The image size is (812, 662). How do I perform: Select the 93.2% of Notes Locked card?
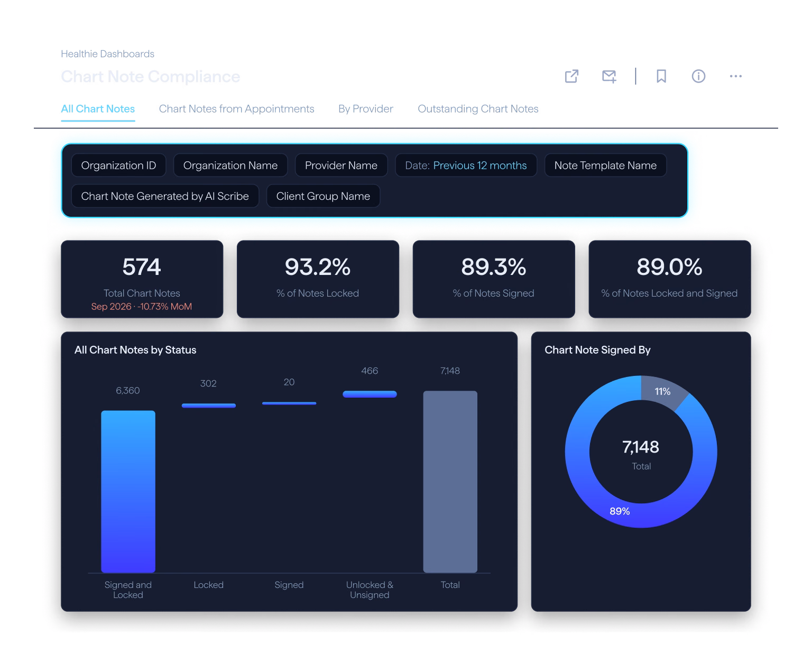(x=318, y=279)
